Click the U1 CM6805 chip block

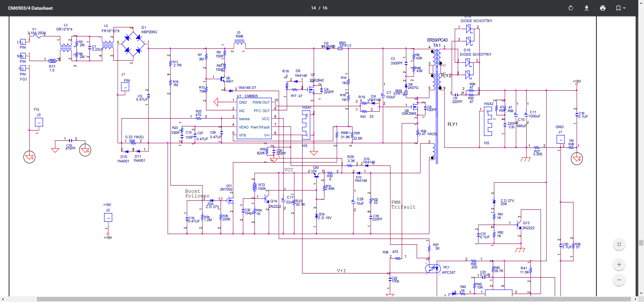click(254, 119)
